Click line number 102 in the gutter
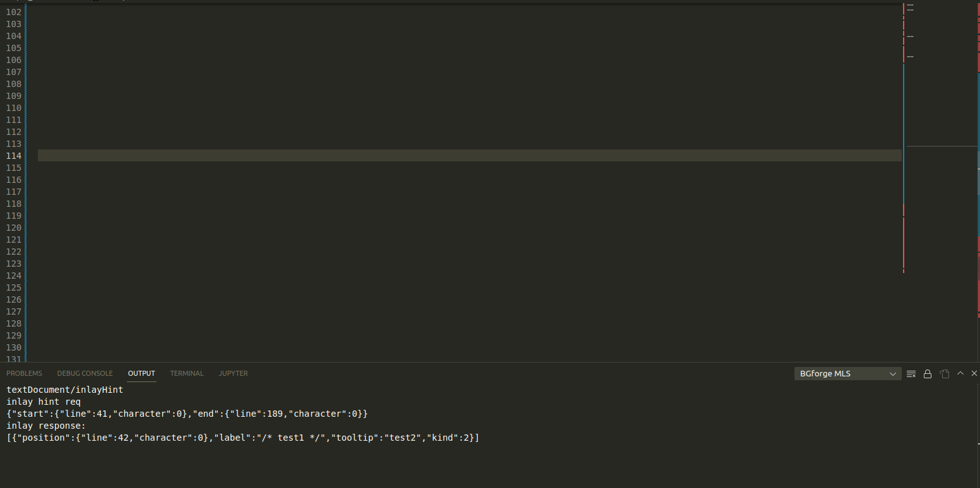Viewport: 980px width, 488px height. [x=13, y=11]
